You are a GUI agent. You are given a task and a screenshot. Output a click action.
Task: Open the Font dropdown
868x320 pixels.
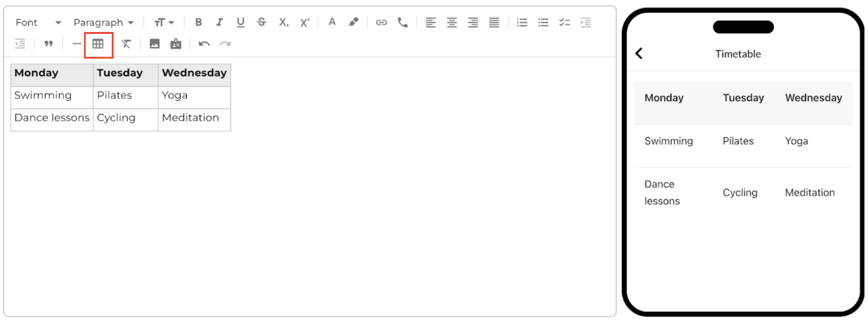click(x=38, y=22)
